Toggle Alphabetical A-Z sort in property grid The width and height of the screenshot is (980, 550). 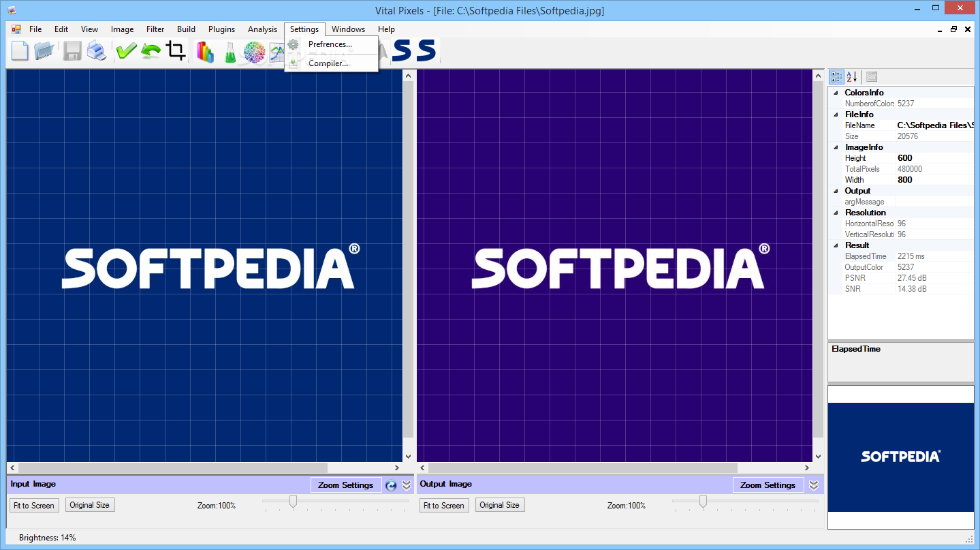(x=851, y=77)
